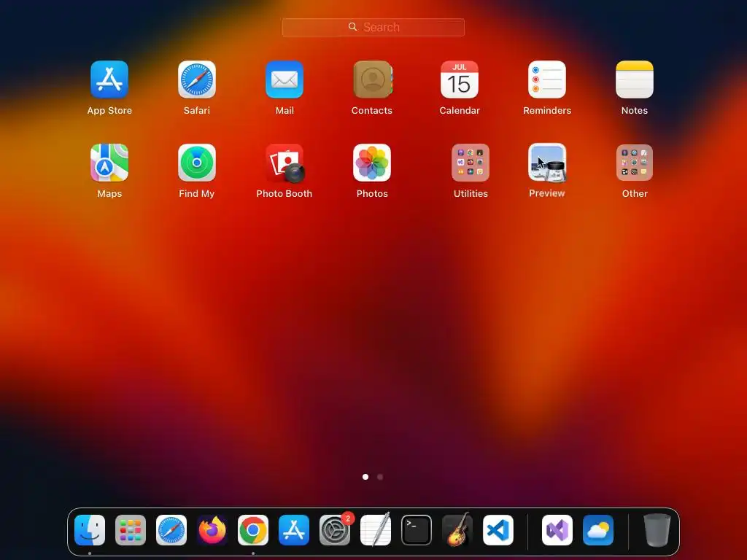The width and height of the screenshot is (747, 560).
Task: Select the first Launchpad page dot
Action: (365, 477)
